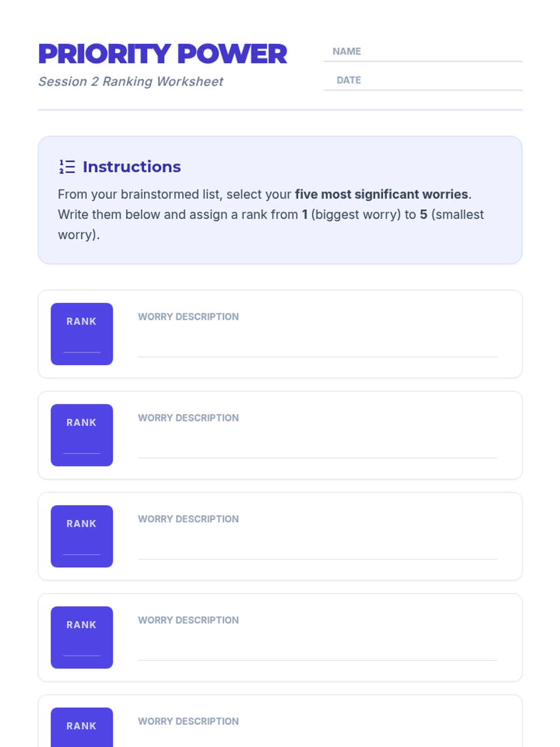The image size is (560, 747).
Task: Click the Instructions heading
Action: 132,167
